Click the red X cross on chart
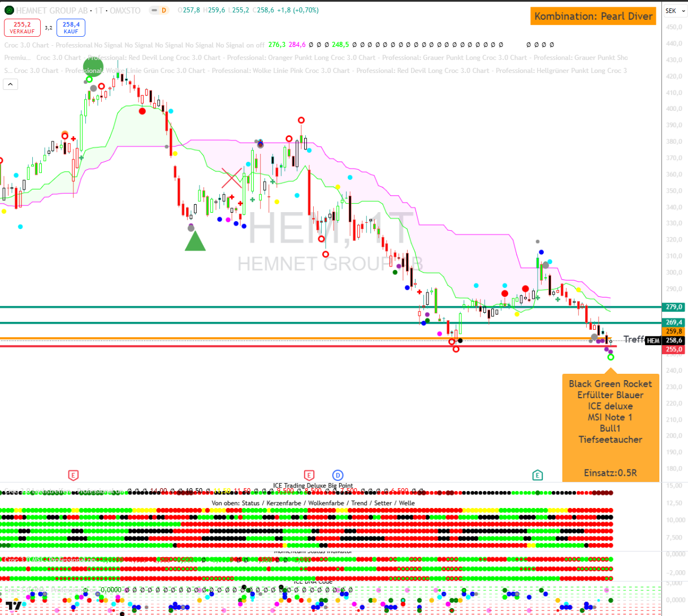 click(231, 179)
